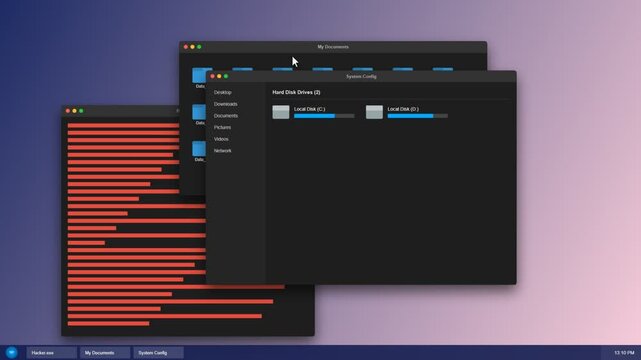This screenshot has height=360, width=641.
Task: Switch to My Documents in the taskbar
Action: tap(105, 353)
